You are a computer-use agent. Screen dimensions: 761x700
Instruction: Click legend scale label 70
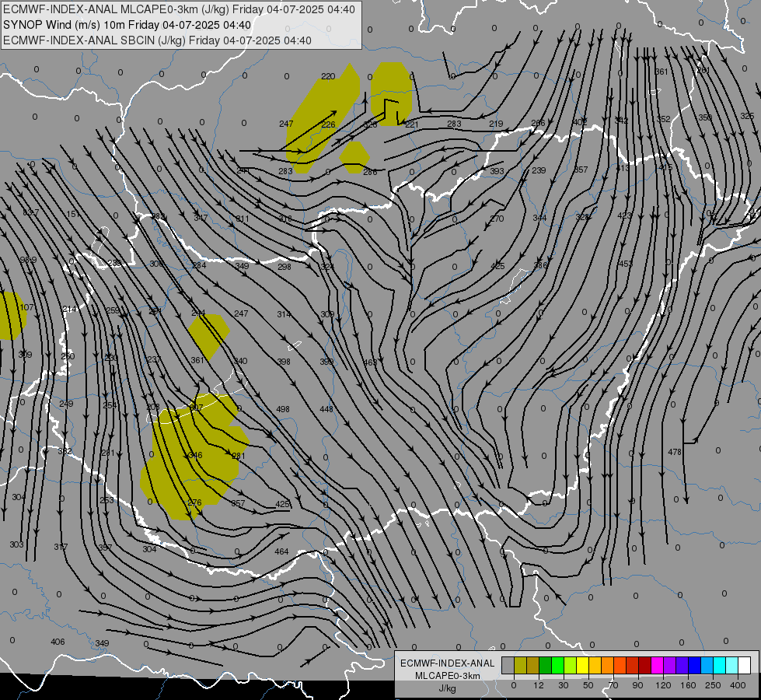coord(613,685)
